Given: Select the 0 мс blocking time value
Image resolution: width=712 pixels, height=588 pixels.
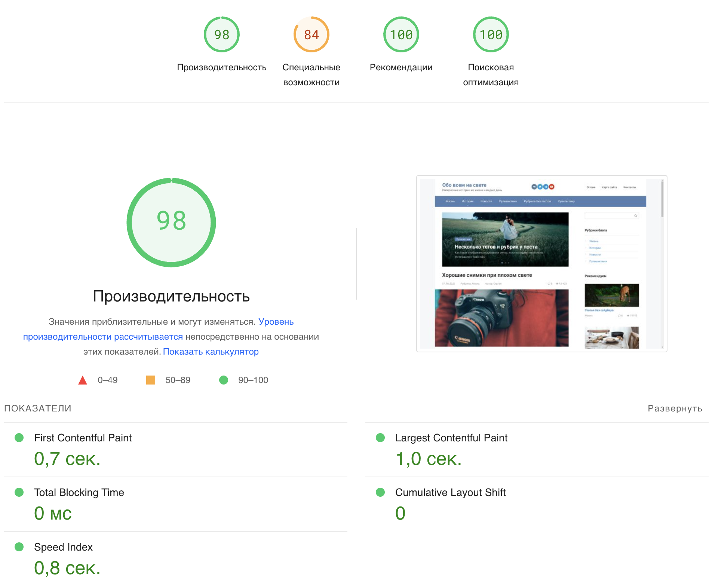Looking at the screenshot, I should point(53,513).
